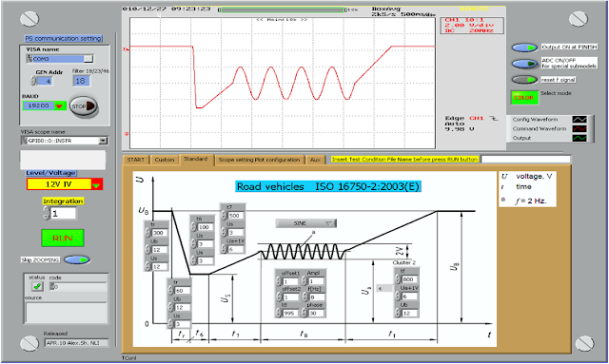This screenshot has height=364, width=609.
Task: Open the SINE waveform type dropdown
Action: [x=306, y=223]
